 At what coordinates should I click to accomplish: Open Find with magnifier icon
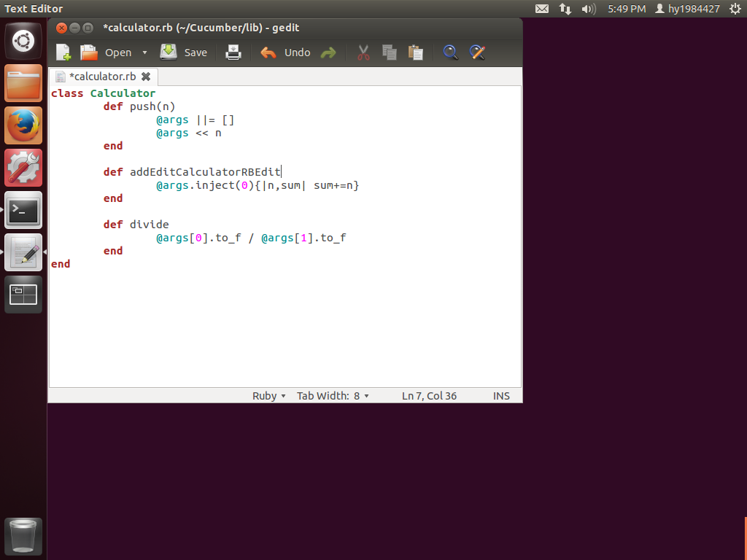450,52
